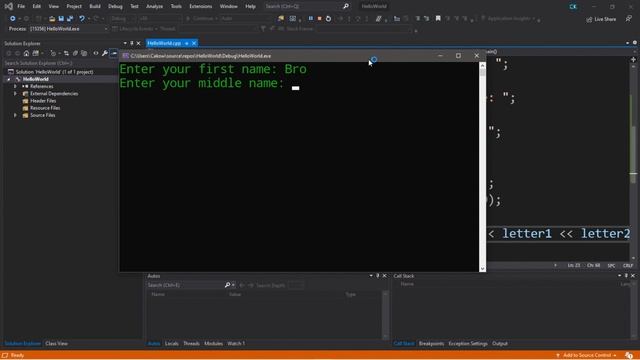
Task: Open the Debug menu
Action: pos(115,7)
